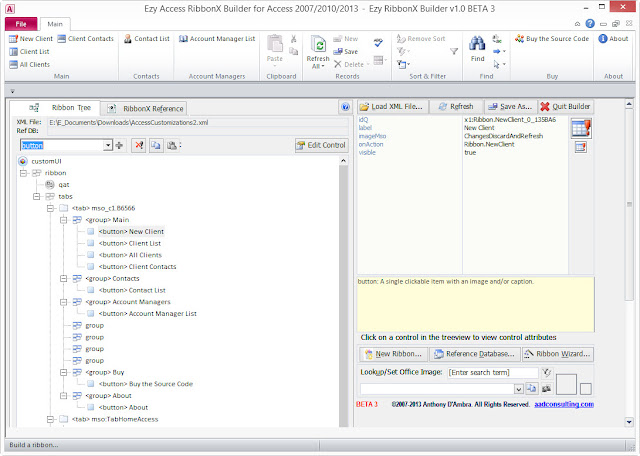Click Remove Sort in Sort & Filter
This screenshot has height=456, width=640.
pyautogui.click(x=421, y=39)
